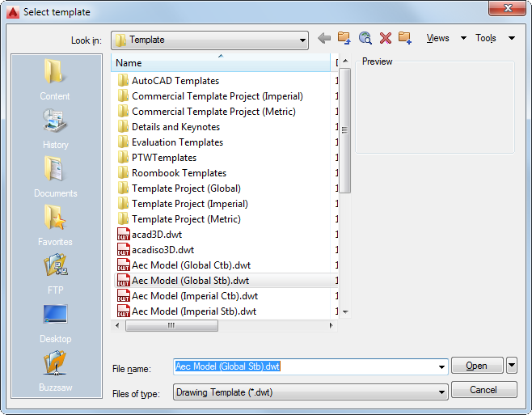Open the Tools menu

[x=495, y=38]
